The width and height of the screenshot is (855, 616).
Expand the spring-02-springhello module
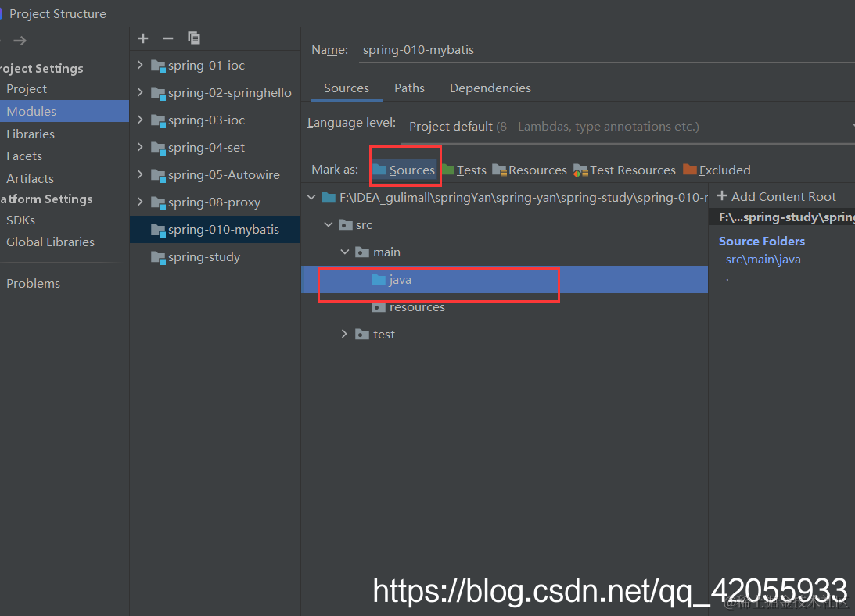[140, 93]
